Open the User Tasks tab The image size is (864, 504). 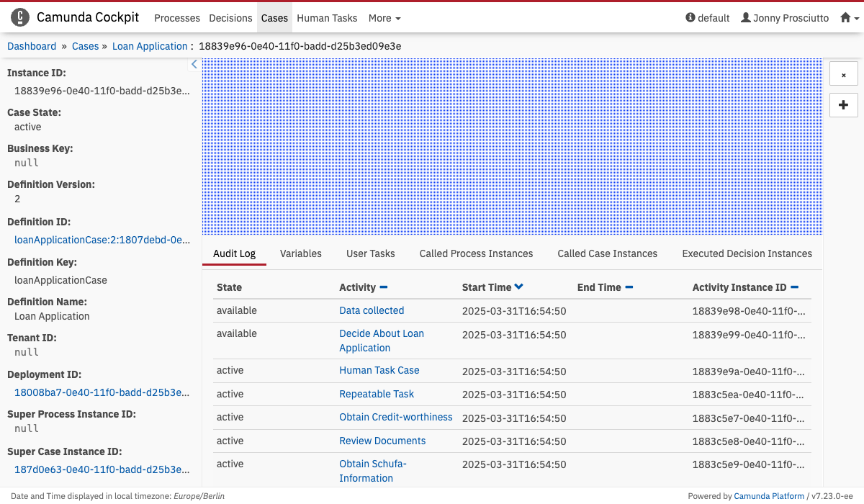(370, 253)
